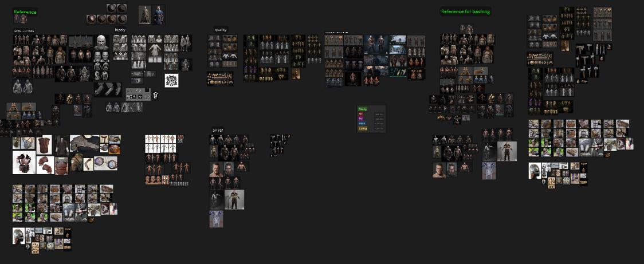
Task: Select the blue horned armor sketch under SP ref
Action: point(216,219)
